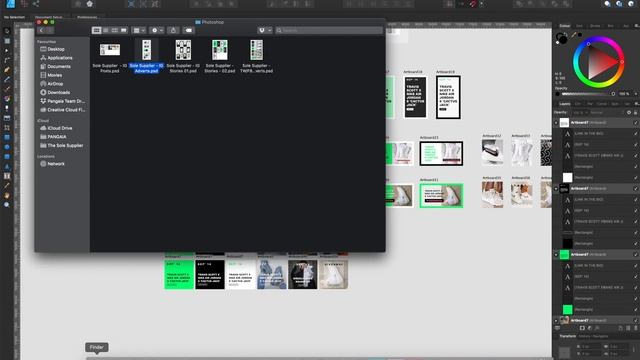This screenshot has height=360, width=640.
Task: Toggle visibility of third Artboard67 layer
Action: (x=636, y=254)
